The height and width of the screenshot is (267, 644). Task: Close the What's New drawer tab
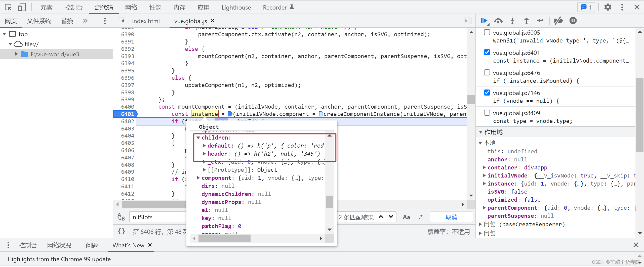(150, 245)
